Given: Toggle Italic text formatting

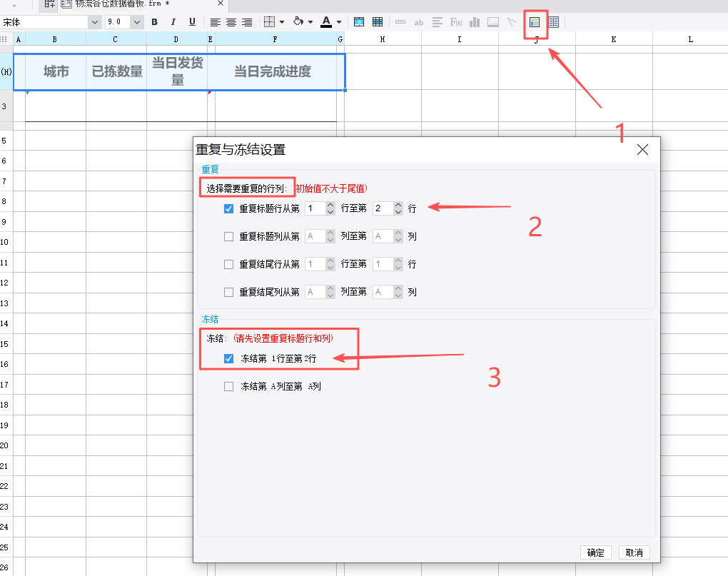Looking at the screenshot, I should click(173, 22).
